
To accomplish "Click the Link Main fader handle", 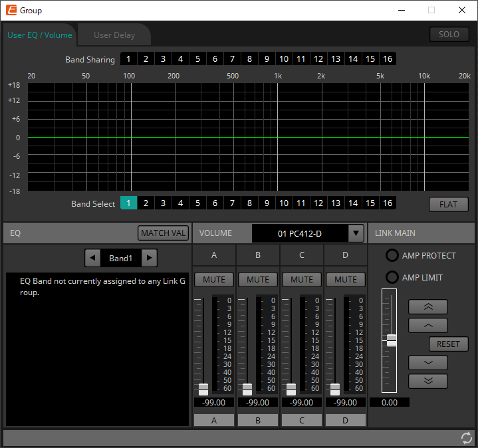I will click(x=392, y=340).
